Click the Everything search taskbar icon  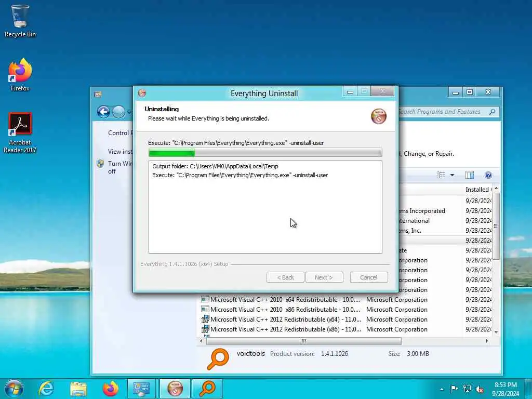[x=207, y=389]
